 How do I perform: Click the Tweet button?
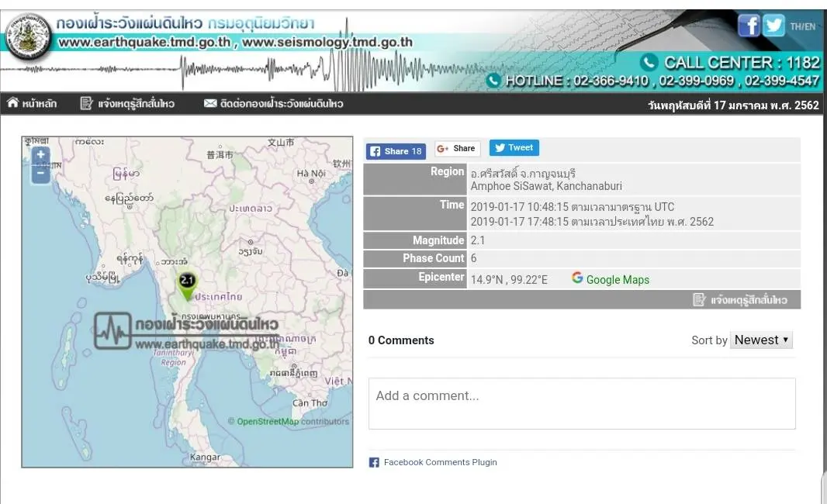click(514, 148)
